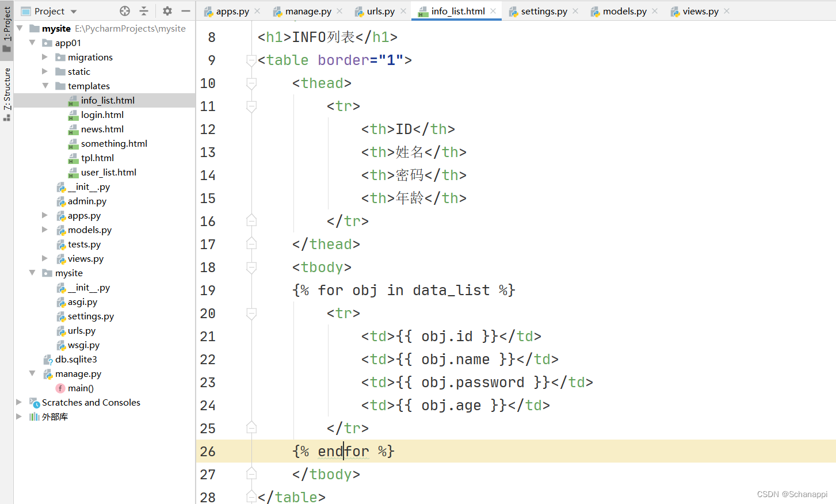Click the collapse all icon in Project panel

click(x=144, y=11)
